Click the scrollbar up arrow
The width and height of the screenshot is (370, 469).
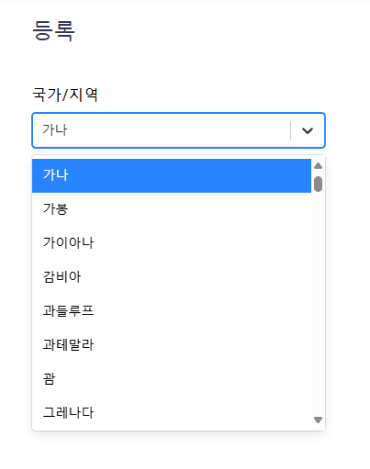coord(318,166)
